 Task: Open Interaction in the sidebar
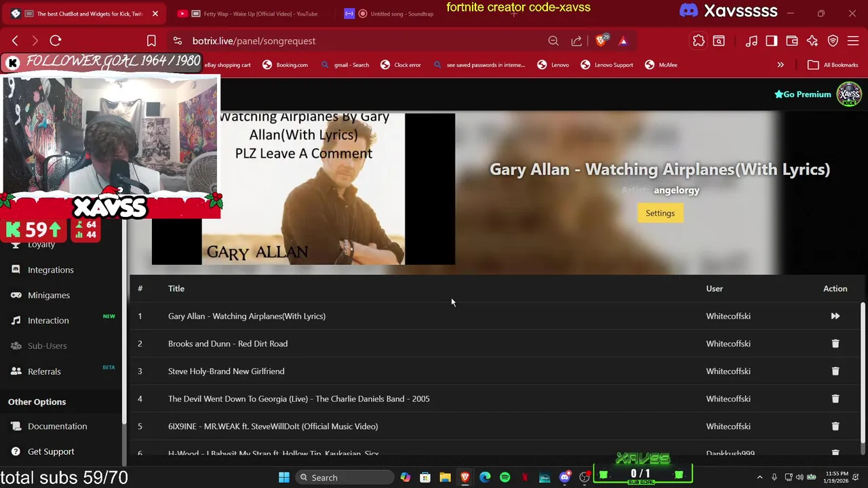click(x=48, y=321)
